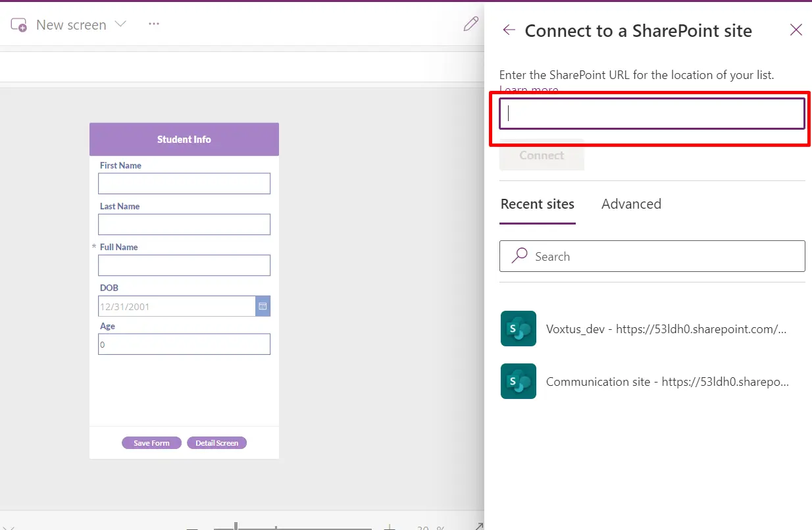Go back using the panel's back arrow

tap(509, 30)
